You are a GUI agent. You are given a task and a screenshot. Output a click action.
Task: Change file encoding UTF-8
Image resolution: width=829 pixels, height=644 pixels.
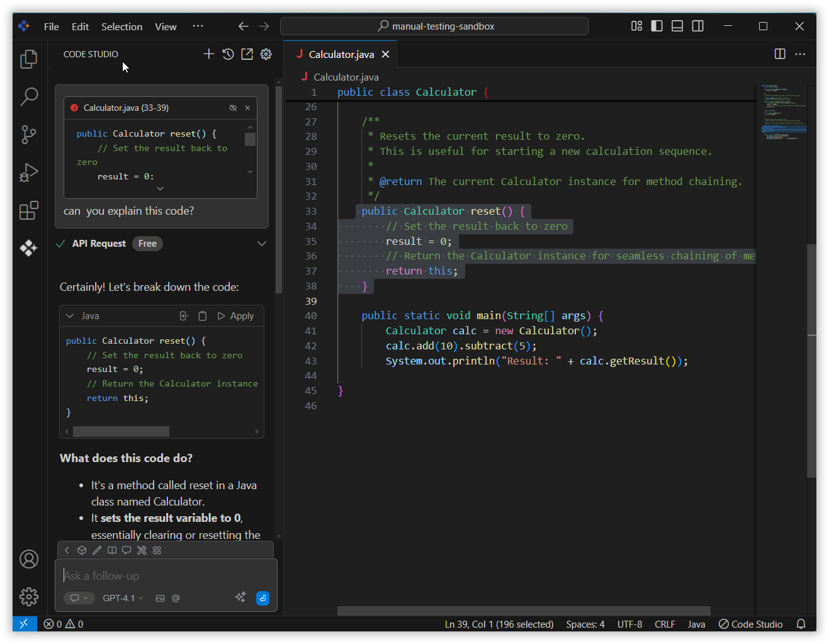tap(630, 624)
